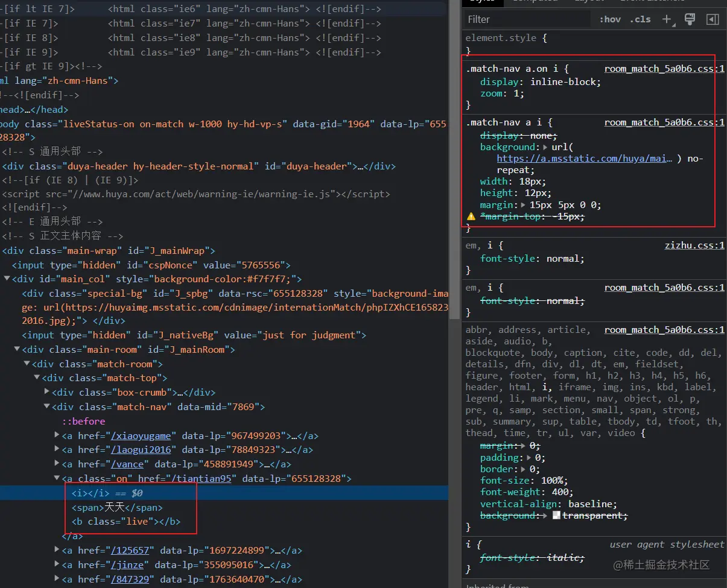This screenshot has width=727, height=588.
Task: Click the display: inline-block declaration
Action: coord(541,82)
